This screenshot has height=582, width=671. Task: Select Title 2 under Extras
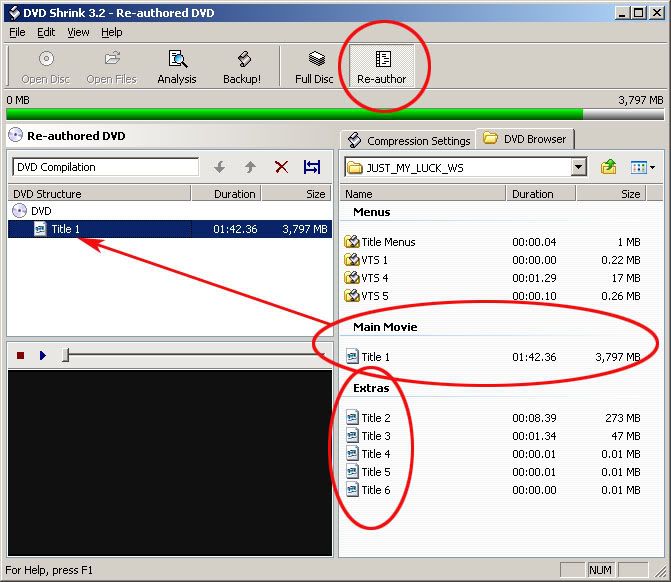coord(368,418)
